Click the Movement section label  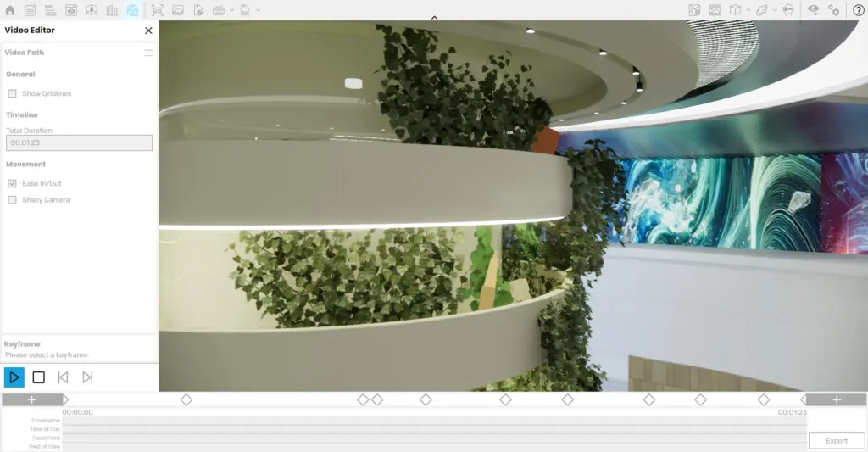coord(26,165)
